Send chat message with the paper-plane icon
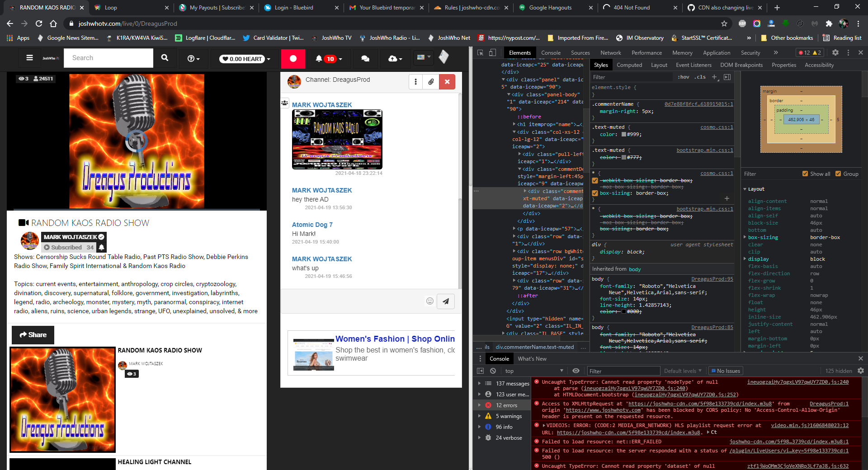Screen dimensions: 868x470 point(446,301)
